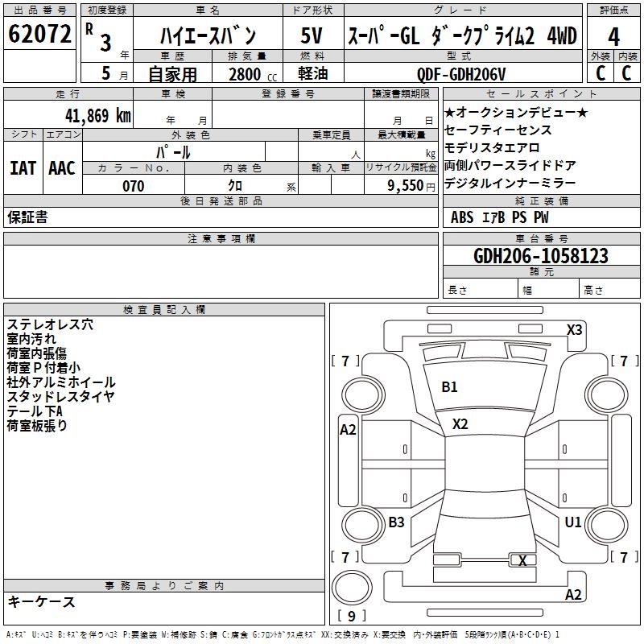Screen dimensions: 644x644
Task: Select the U1 dent marker on diagram
Action: coord(572,522)
